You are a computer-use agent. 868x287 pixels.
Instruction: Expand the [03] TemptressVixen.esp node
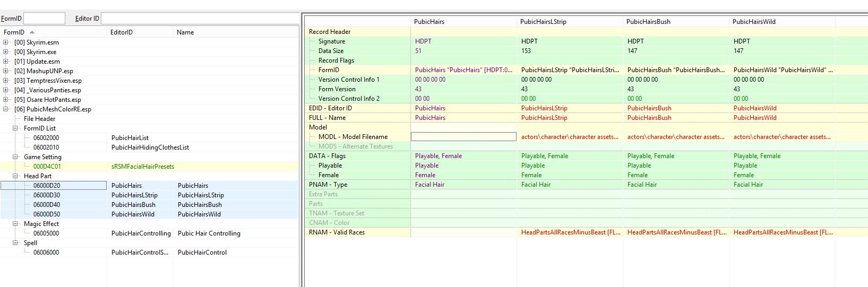(6, 81)
